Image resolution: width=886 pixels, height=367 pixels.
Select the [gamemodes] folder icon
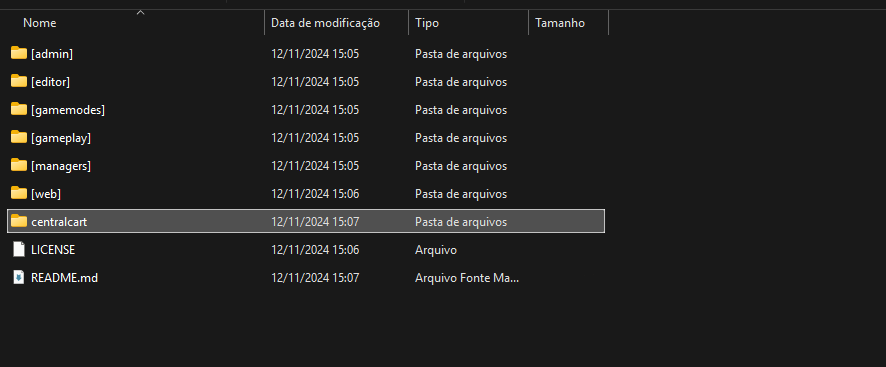tap(19, 109)
